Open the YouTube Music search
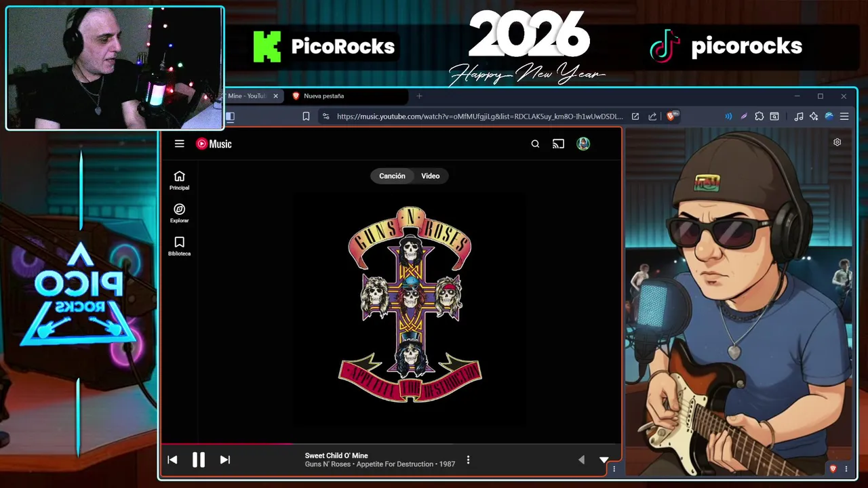Viewport: 868px width, 488px height. (535, 144)
